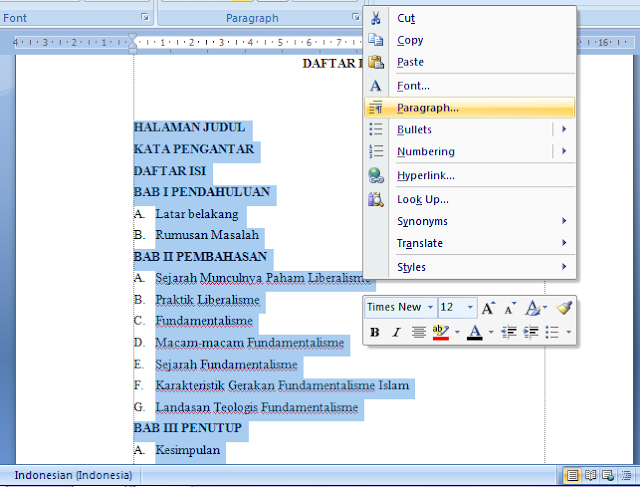Click the HALAMAN JUDUL line

coord(189,127)
